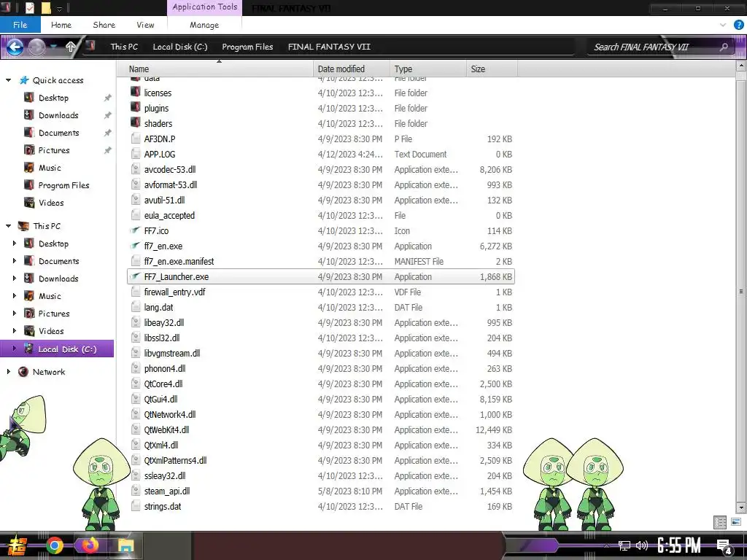
Task: Expand Local Disk (C:) tree node
Action: [15, 349]
